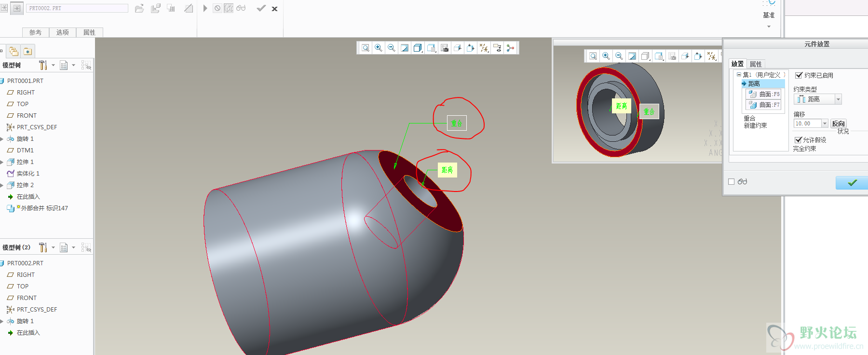Select 重合 constraint in placement list
This screenshot has height=355, width=868.
[x=749, y=118]
